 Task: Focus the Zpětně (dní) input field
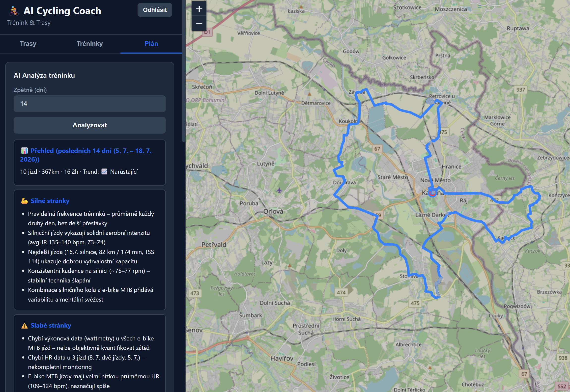90,104
